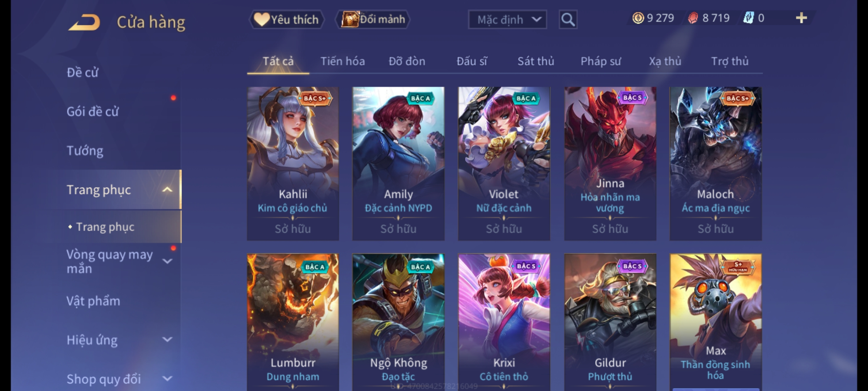Tap the blue voucher currency icon

coord(748,18)
